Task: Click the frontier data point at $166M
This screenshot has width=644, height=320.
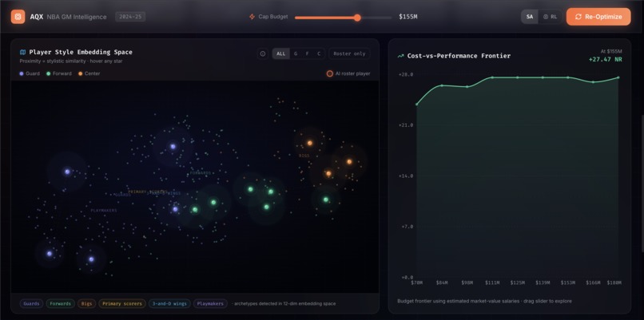Action: pos(593,82)
